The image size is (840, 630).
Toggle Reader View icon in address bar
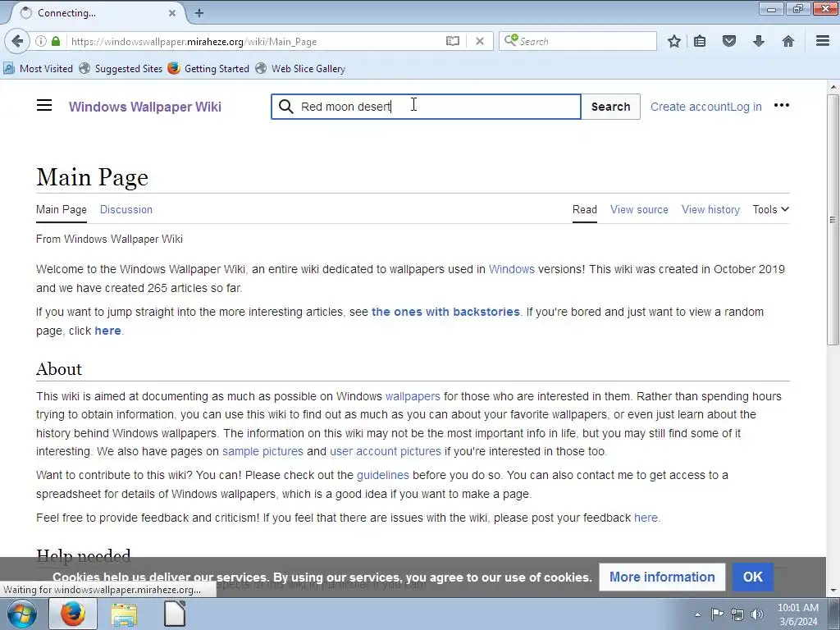pos(453,41)
